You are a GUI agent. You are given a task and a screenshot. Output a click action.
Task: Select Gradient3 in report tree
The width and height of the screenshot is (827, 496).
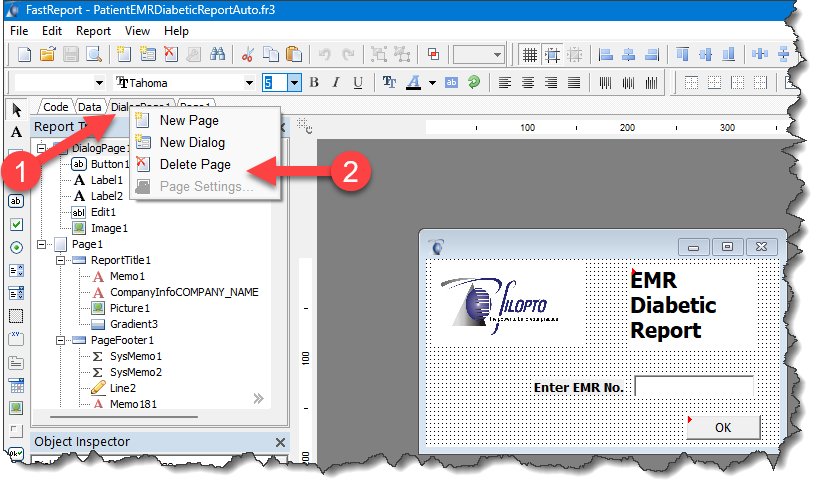134,324
